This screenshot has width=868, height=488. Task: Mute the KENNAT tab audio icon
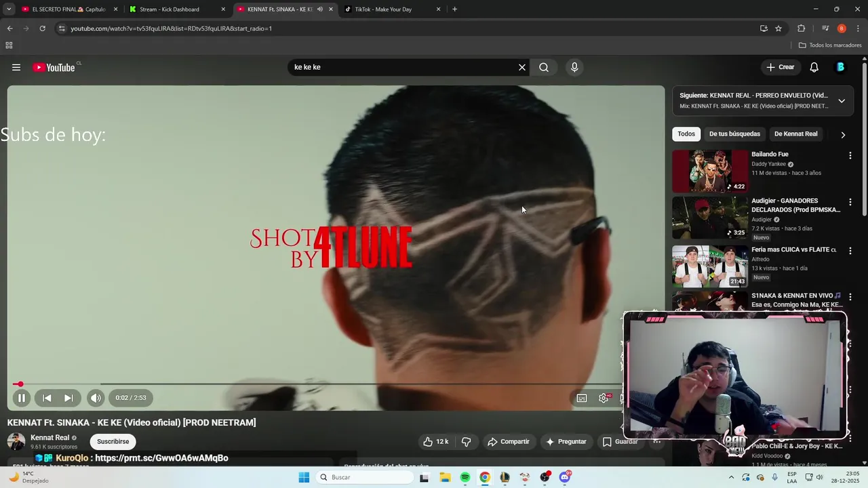(x=320, y=9)
